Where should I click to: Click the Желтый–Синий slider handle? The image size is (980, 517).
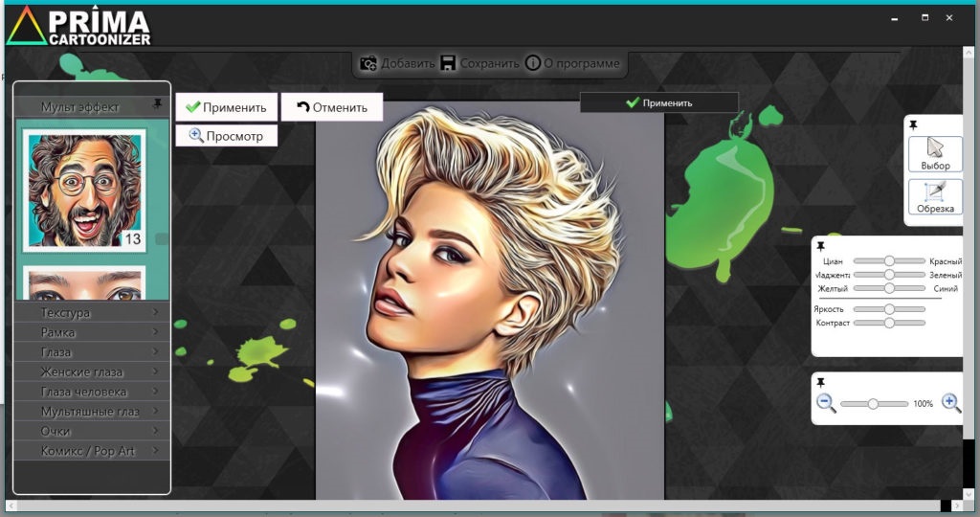(889, 288)
